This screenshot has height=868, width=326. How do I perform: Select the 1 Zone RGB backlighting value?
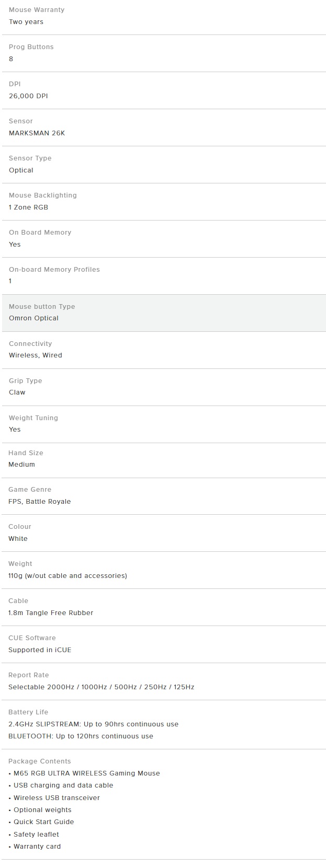pyautogui.click(x=28, y=207)
